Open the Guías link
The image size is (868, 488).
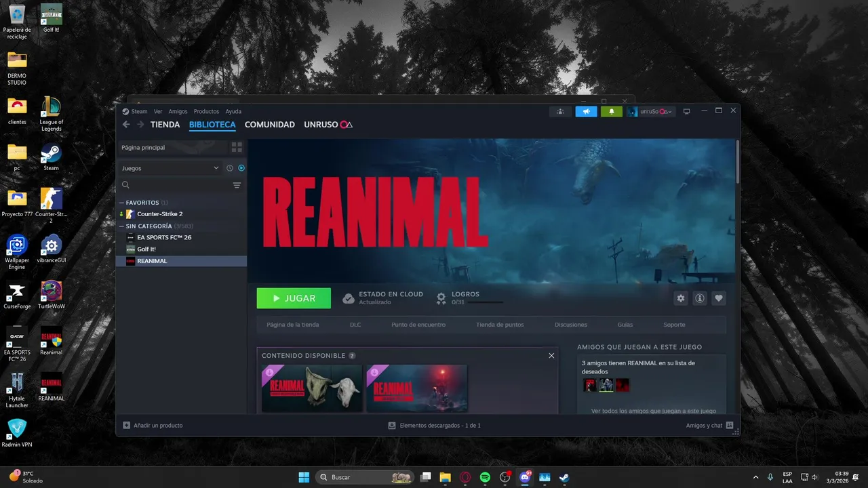(625, 325)
